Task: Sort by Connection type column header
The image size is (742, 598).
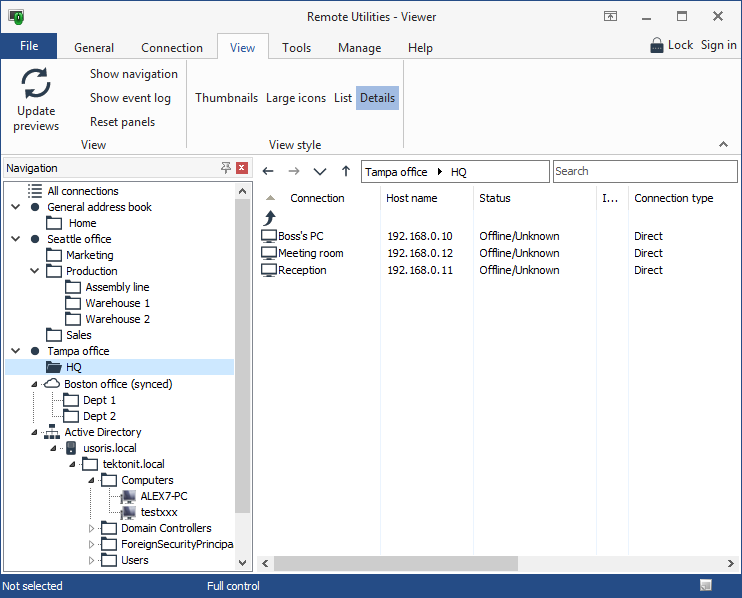Action: click(x=673, y=198)
